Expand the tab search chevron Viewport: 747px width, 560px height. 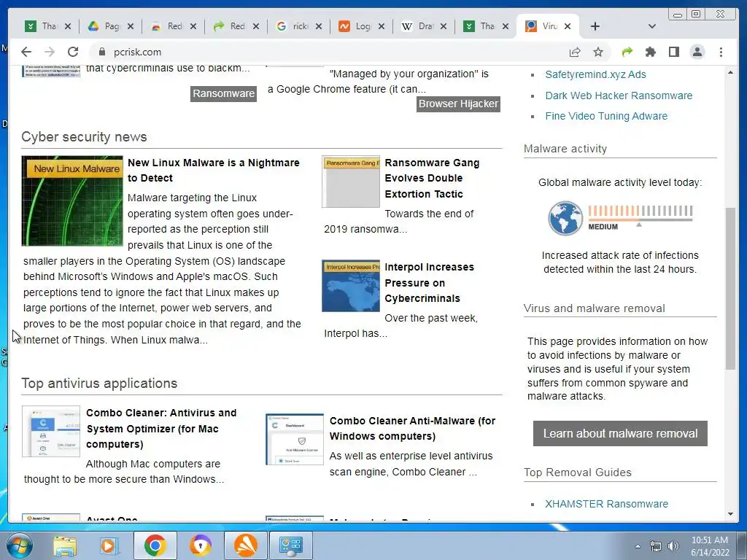[652, 26]
